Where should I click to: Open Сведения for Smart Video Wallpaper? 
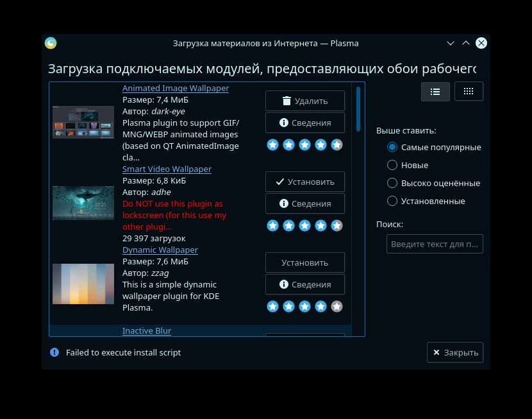(305, 203)
